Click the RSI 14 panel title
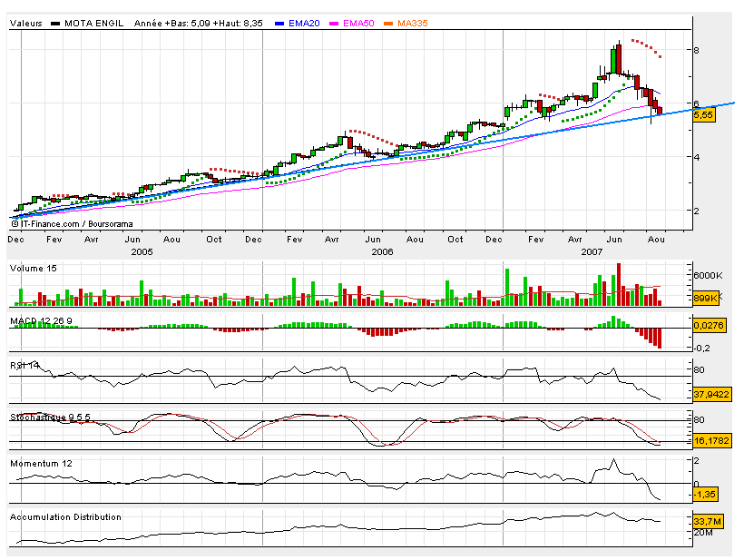 click(24, 366)
